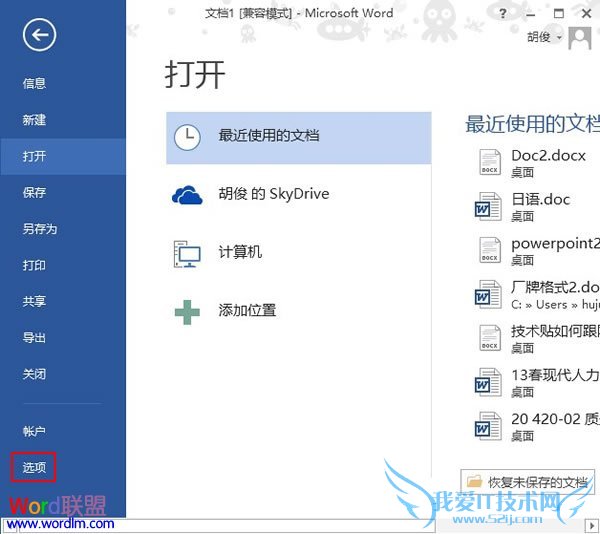Click the green plus add-location icon
Image resolution: width=600 pixels, height=534 pixels.
coord(187,313)
